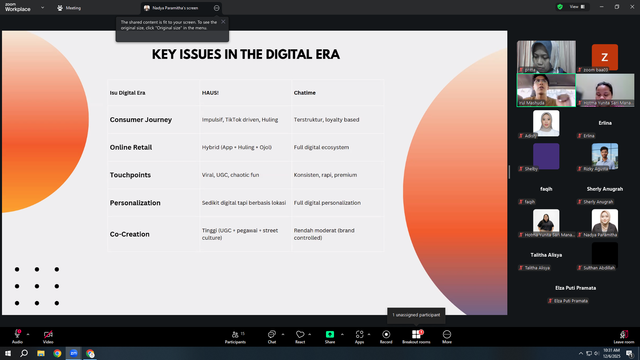Open the Chat panel
Viewport: 640px width, 360px height.
271,337
